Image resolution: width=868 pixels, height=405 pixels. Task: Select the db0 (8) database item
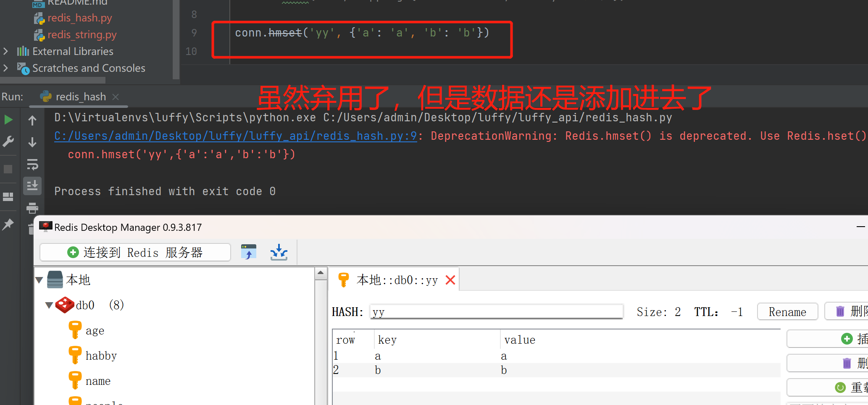coord(100,305)
